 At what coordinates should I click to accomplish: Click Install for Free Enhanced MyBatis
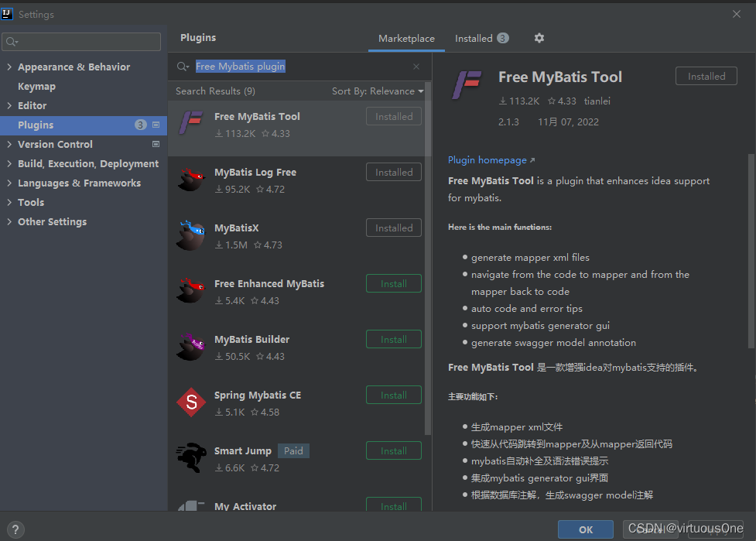pos(393,283)
